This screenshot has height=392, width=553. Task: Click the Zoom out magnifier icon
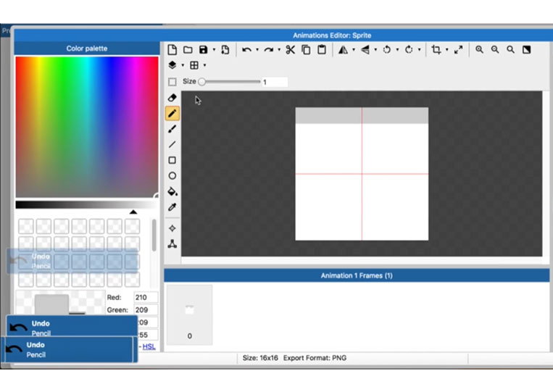click(x=495, y=50)
